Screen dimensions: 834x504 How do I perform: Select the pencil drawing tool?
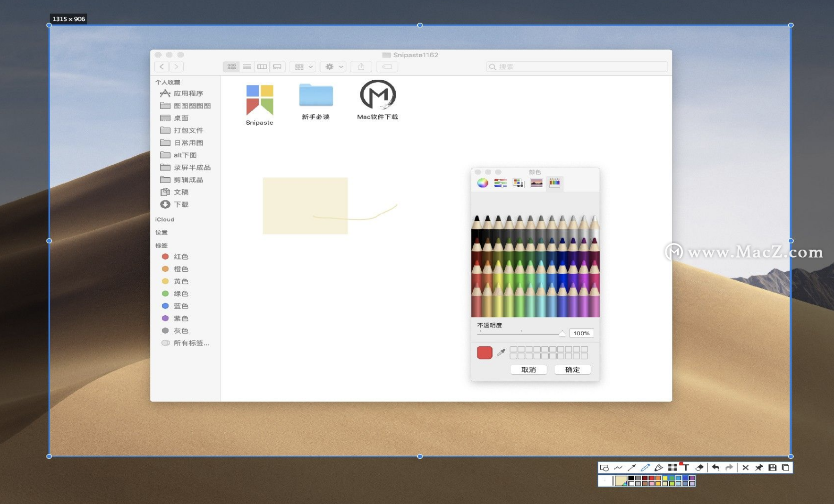coord(645,468)
